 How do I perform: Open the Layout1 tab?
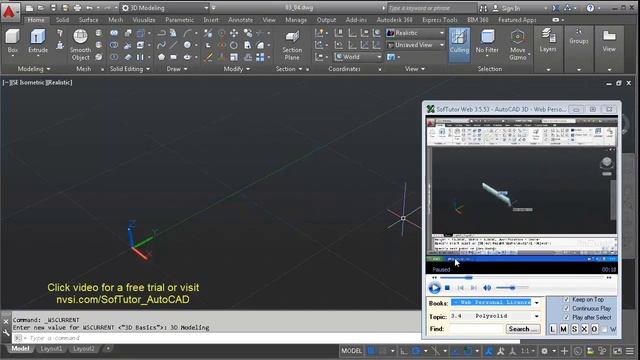click(51, 349)
